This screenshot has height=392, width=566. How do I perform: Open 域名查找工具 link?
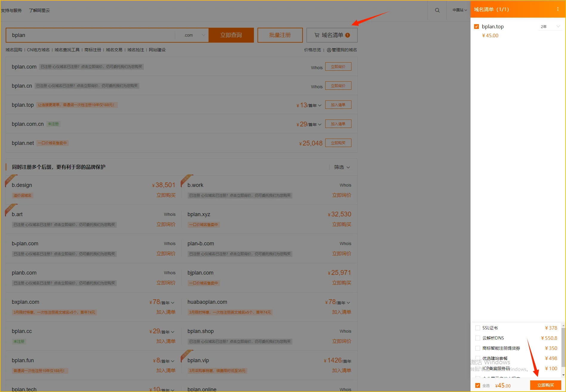(67, 50)
